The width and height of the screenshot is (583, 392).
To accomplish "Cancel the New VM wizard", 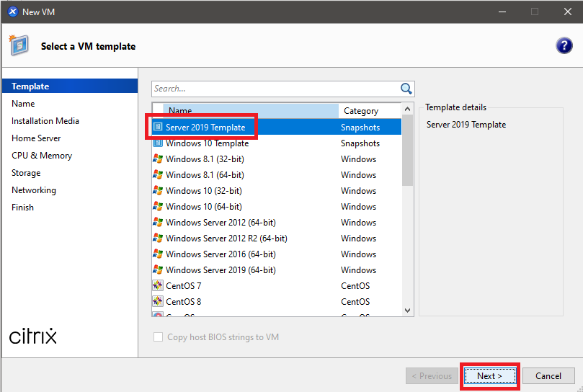I will (x=548, y=375).
